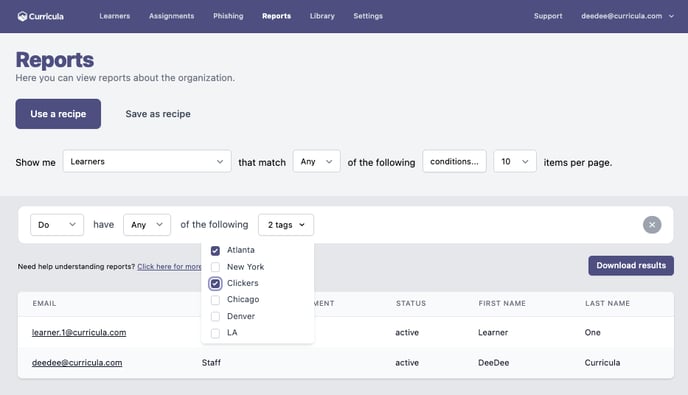The width and height of the screenshot is (688, 395).
Task: Click the STATUS column header
Action: pos(411,303)
